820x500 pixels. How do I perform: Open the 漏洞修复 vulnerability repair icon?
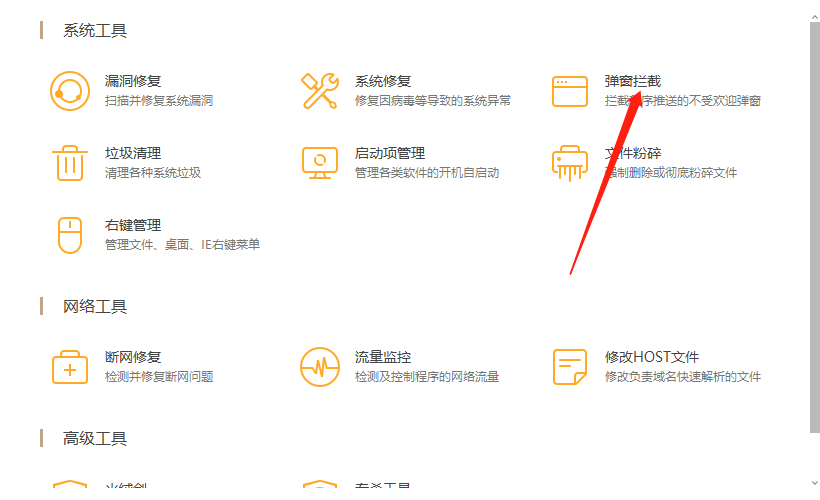click(70, 91)
